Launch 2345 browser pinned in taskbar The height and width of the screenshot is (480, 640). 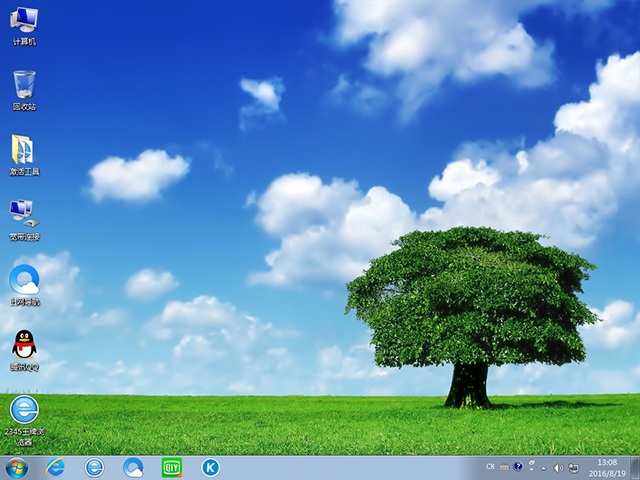click(x=94, y=467)
